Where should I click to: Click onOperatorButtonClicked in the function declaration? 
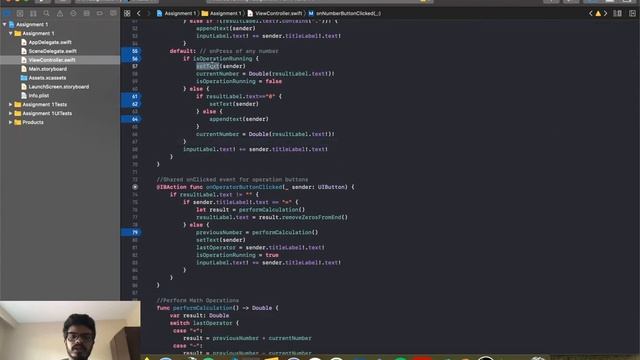[244, 187]
